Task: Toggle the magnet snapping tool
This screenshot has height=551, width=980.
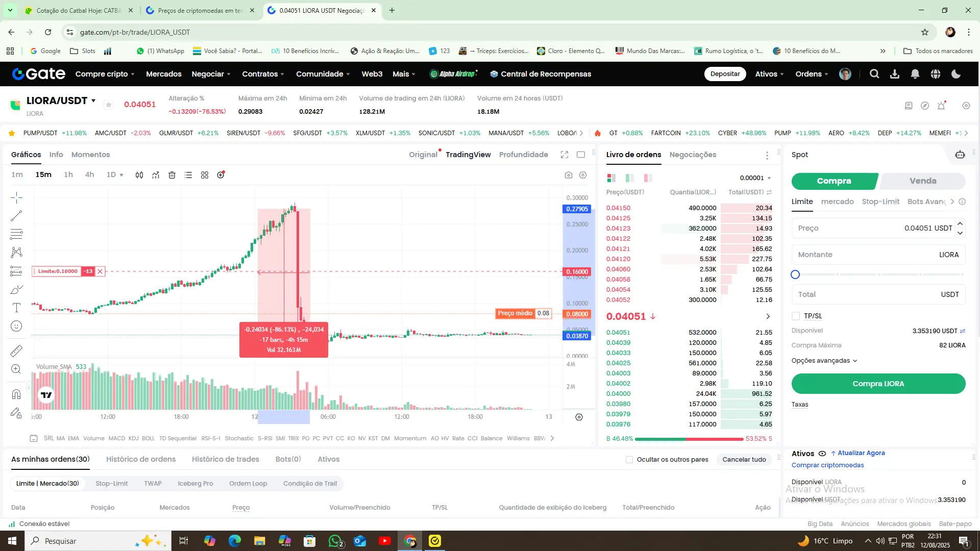Action: pyautogui.click(x=16, y=394)
